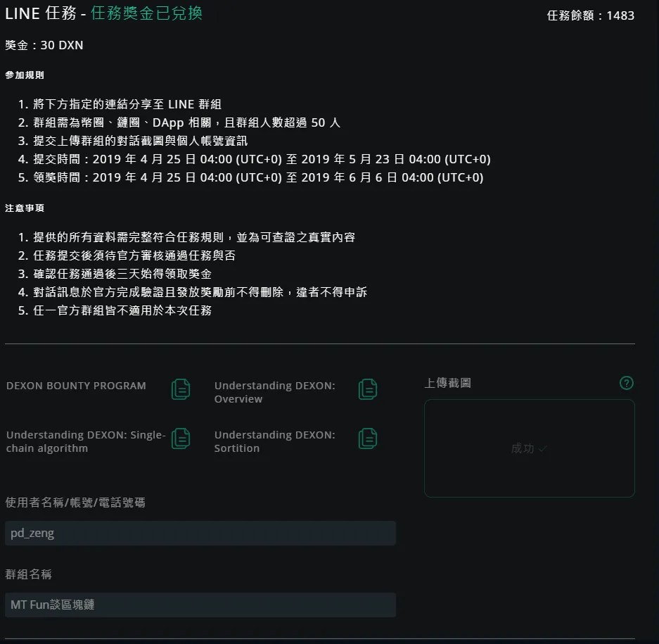This screenshot has height=644, width=659.
Task: Click the 任務獎金已兌換 status text
Action: 147,13
